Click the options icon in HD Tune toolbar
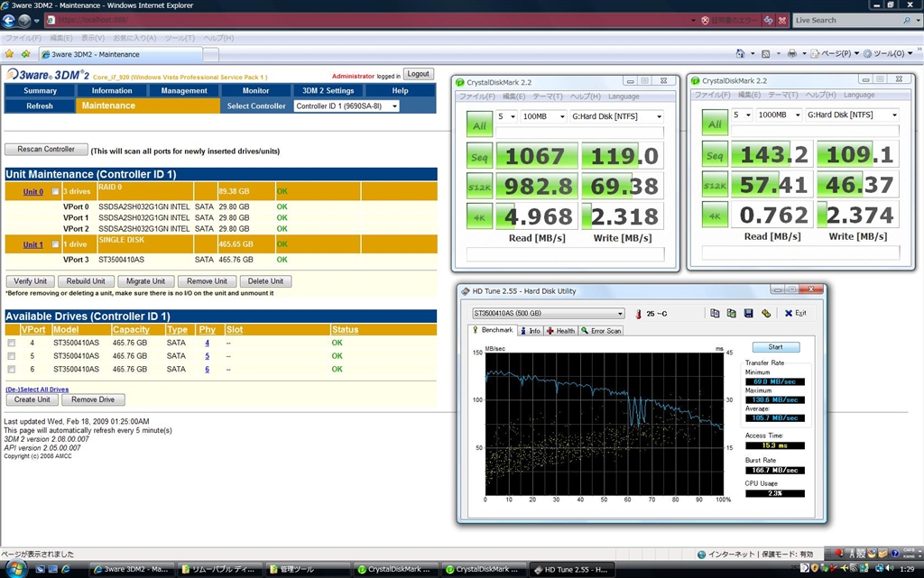 pos(765,313)
